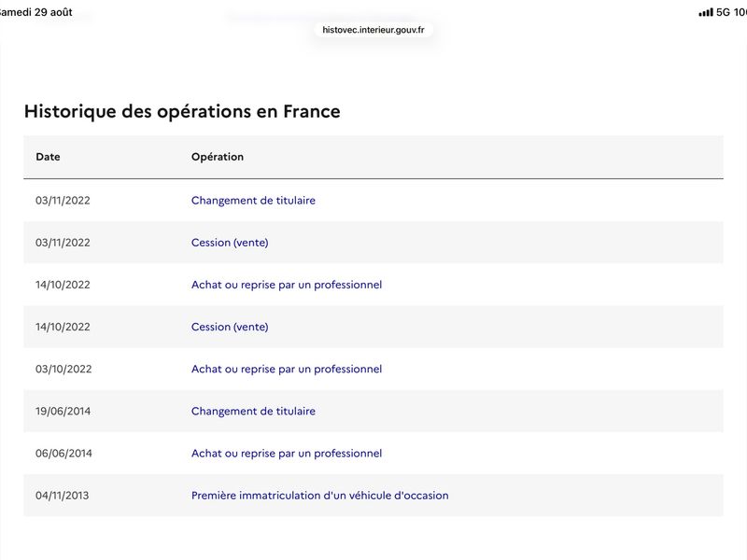747x560 pixels.
Task: Select the 06/06/2014 date cell
Action: pos(63,454)
